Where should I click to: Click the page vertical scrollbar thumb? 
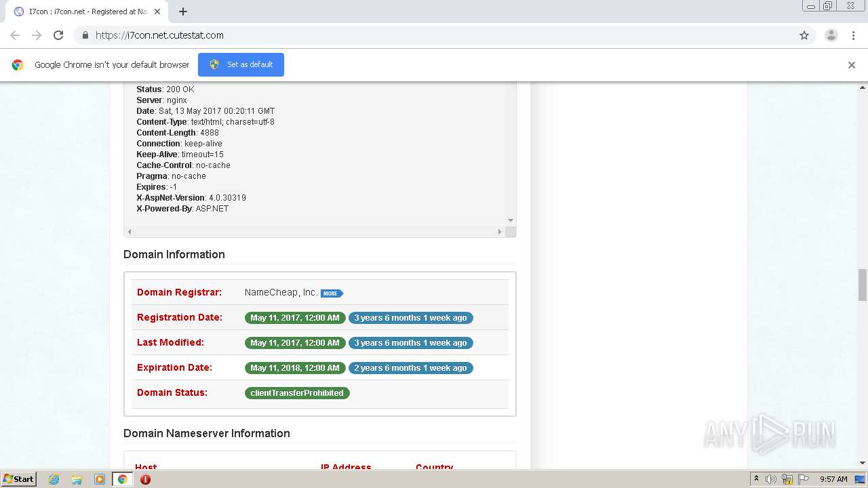[x=863, y=285]
